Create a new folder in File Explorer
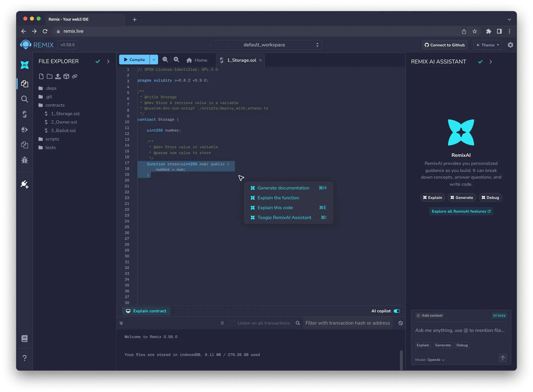Image resolution: width=533 pixels, height=392 pixels. pos(49,76)
